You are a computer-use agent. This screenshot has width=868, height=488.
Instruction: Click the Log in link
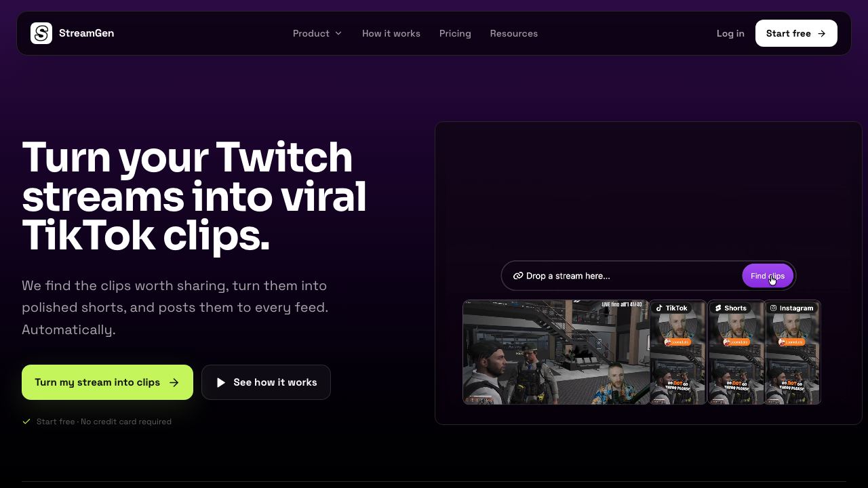click(730, 33)
